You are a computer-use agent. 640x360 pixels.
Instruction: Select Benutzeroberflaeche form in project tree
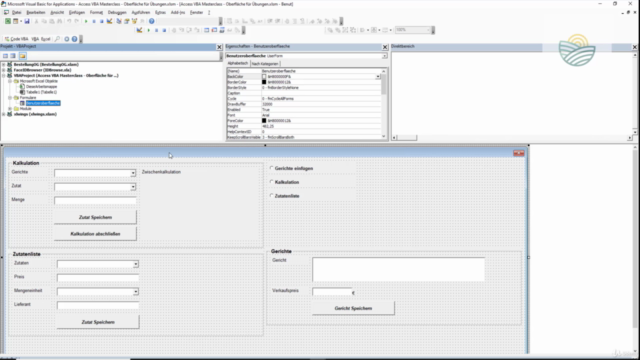click(x=43, y=103)
